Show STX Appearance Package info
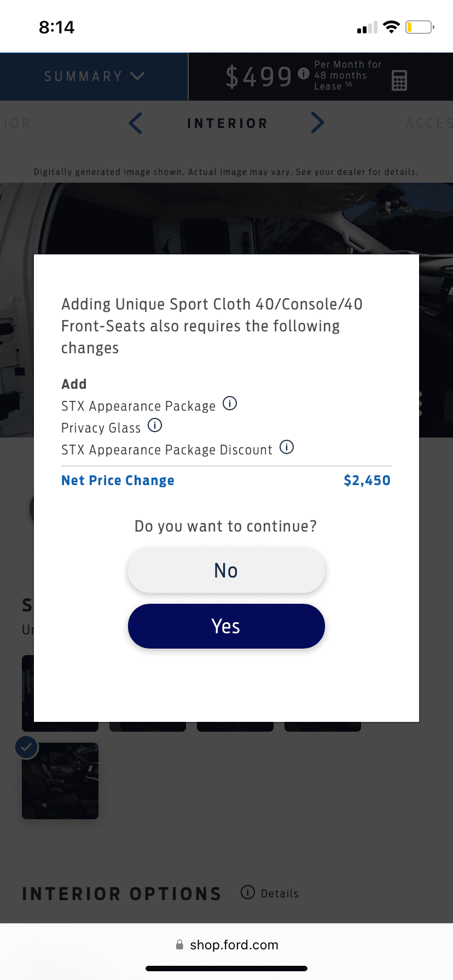 (x=230, y=404)
